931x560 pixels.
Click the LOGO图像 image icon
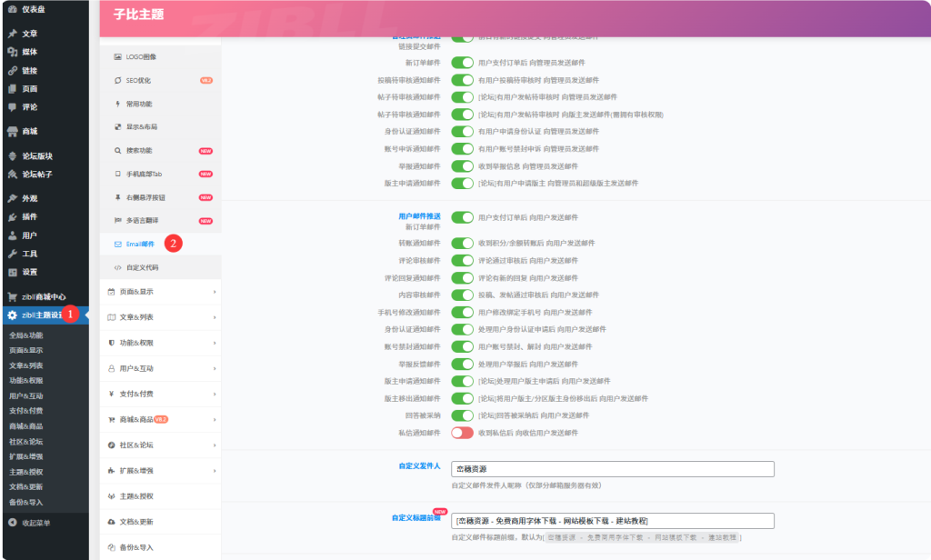point(117,57)
